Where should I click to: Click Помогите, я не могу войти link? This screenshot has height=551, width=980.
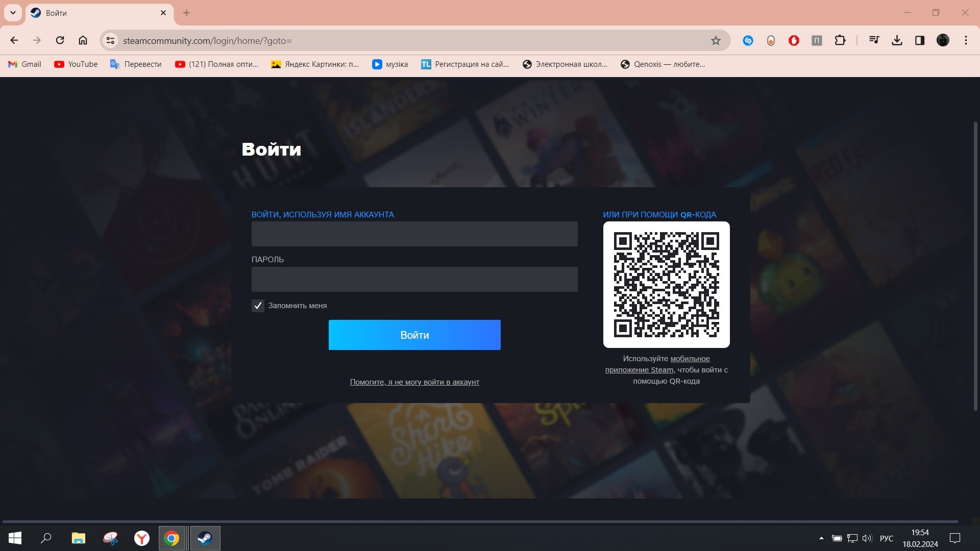point(414,382)
